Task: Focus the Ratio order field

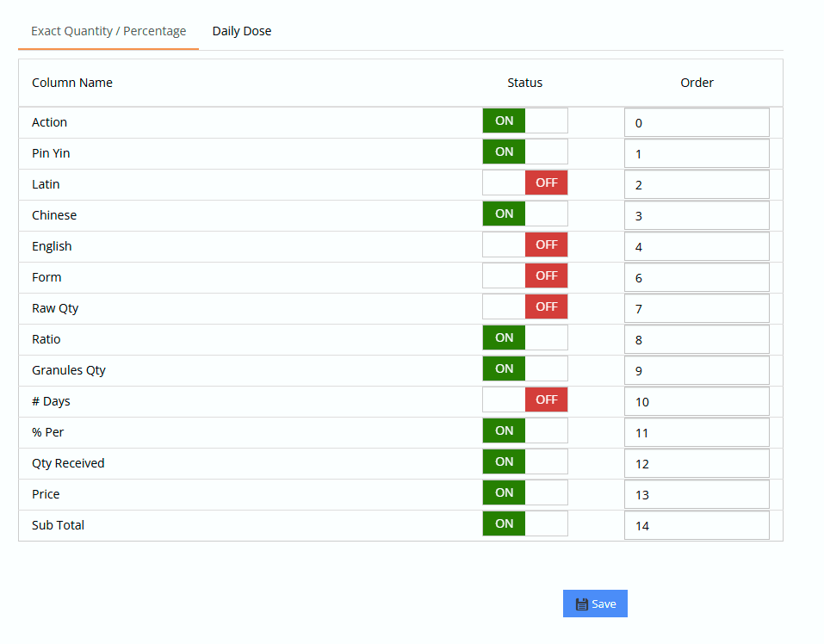Action: coord(697,339)
